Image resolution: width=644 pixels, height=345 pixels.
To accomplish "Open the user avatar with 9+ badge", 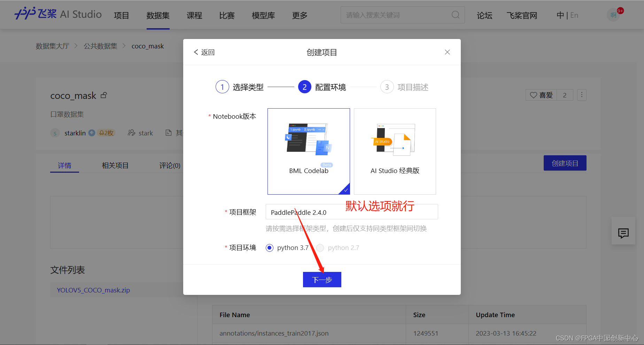I will point(613,15).
